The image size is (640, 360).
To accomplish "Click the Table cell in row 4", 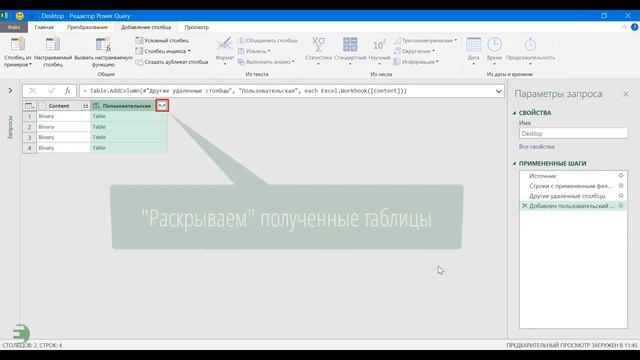I will (x=129, y=148).
